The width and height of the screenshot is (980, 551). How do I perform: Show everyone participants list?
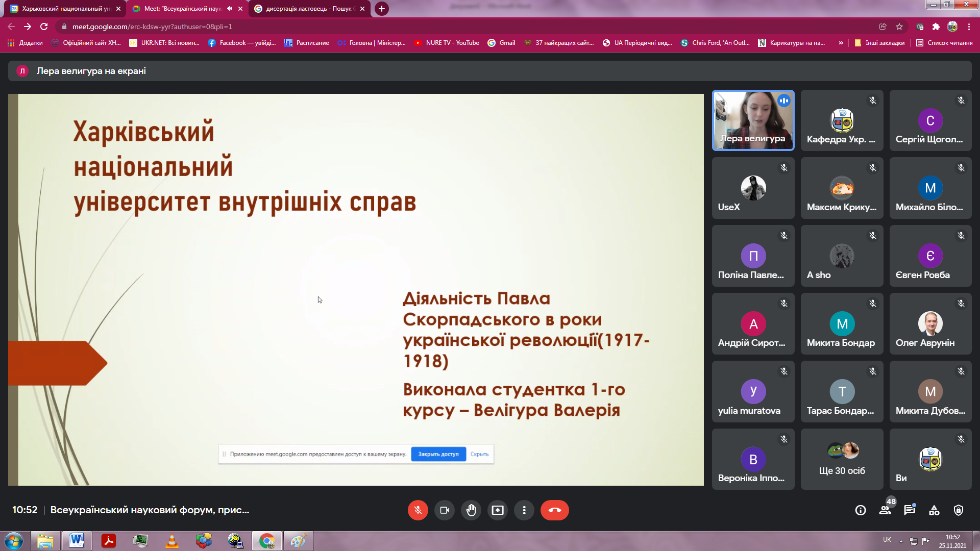coord(885,510)
